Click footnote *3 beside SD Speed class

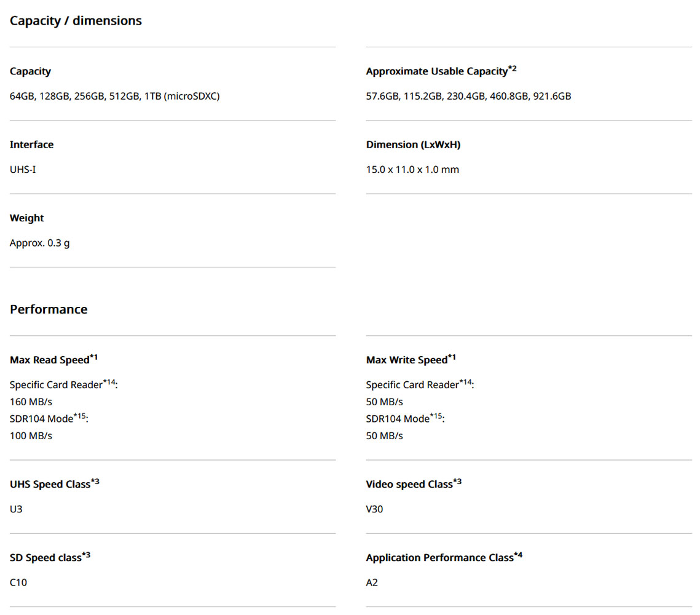coord(86,555)
